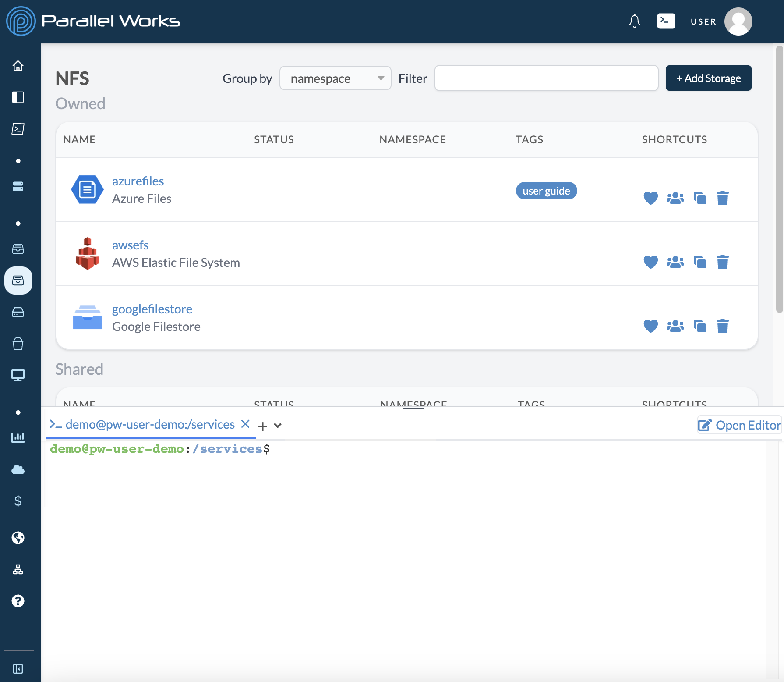Click the Google Filestore icon thumbnail
This screenshot has width=784, height=682.
tap(87, 317)
